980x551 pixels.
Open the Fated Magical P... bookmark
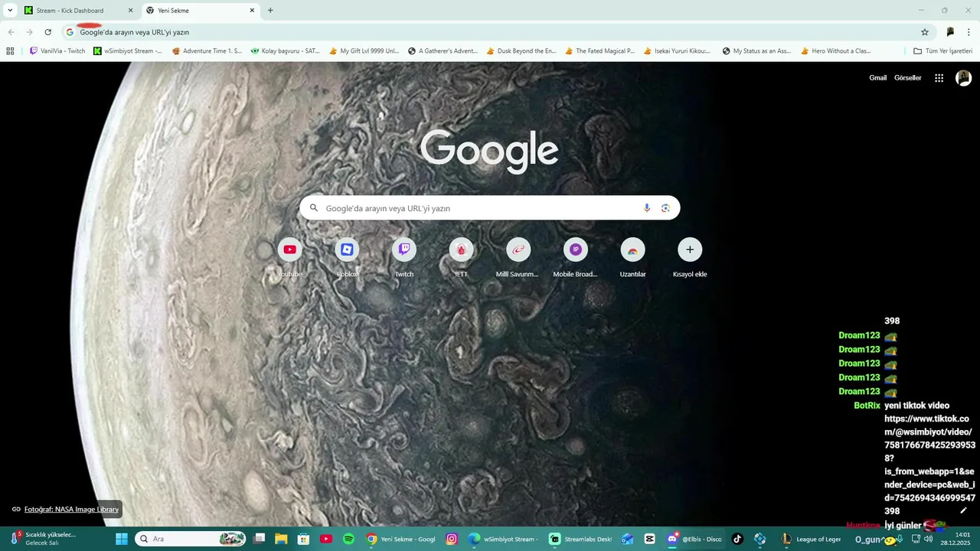coord(599,51)
